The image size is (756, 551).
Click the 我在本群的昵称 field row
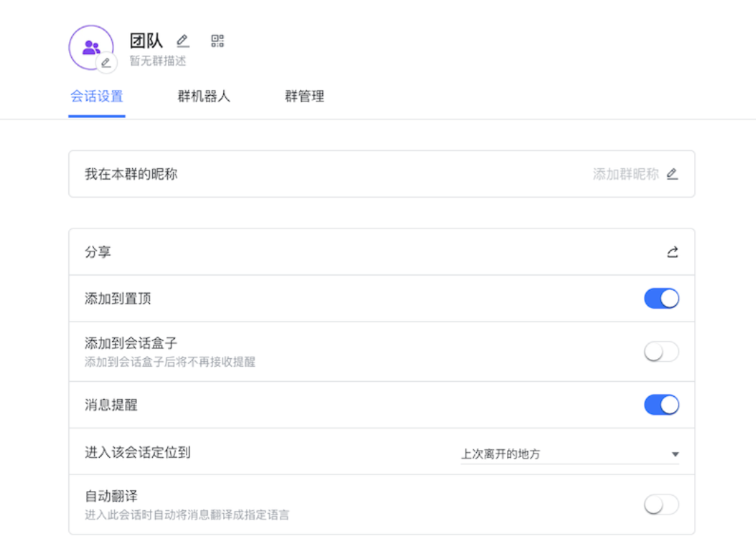point(285,174)
